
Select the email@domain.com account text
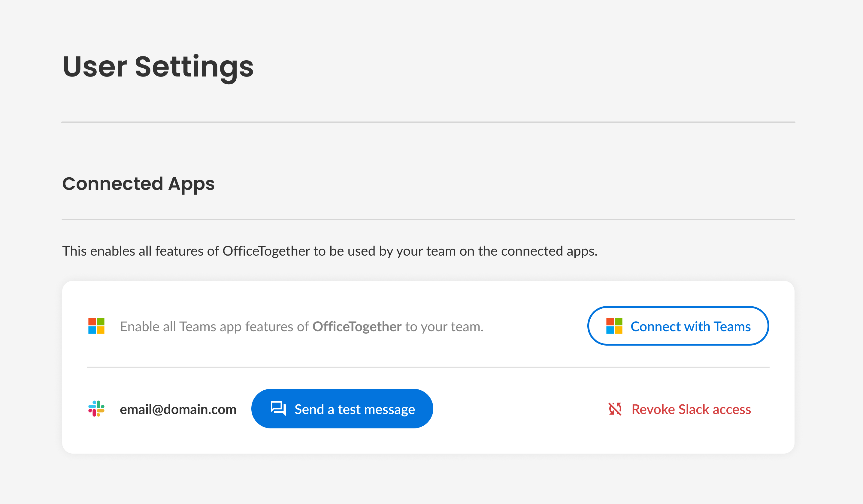click(x=178, y=409)
